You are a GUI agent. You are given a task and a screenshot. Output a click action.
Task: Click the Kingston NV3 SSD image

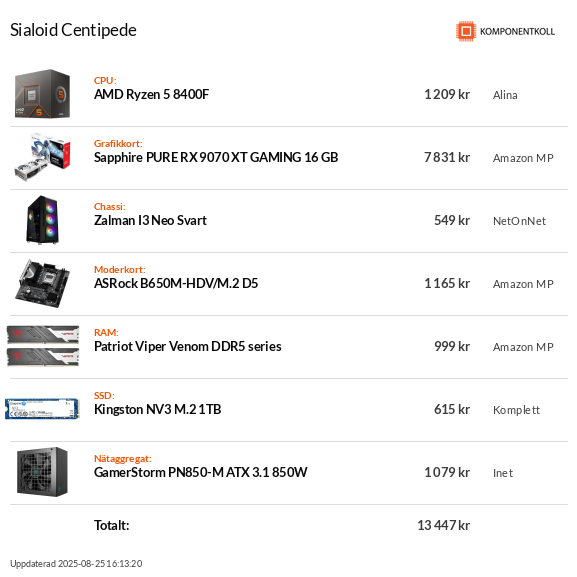[42, 409]
